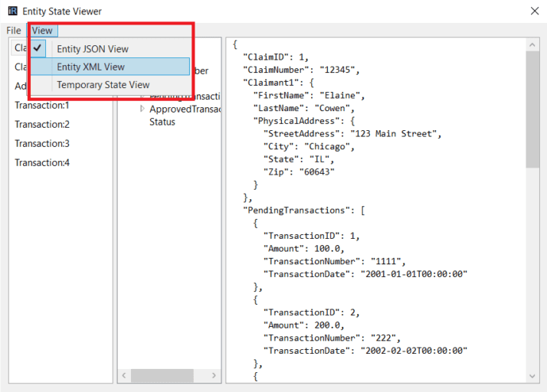Screen dimensions: 547x392
Task: Select Transaction:3 in the entity list
Action: pos(42,143)
